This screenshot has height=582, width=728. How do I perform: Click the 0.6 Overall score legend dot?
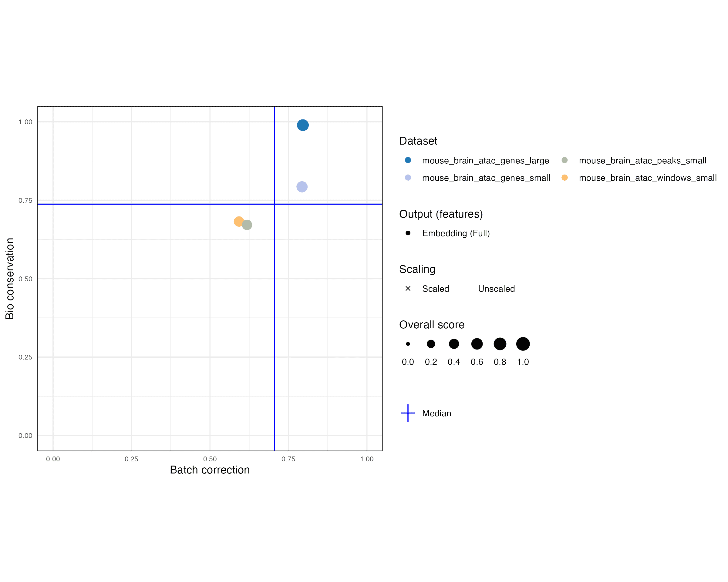click(477, 344)
